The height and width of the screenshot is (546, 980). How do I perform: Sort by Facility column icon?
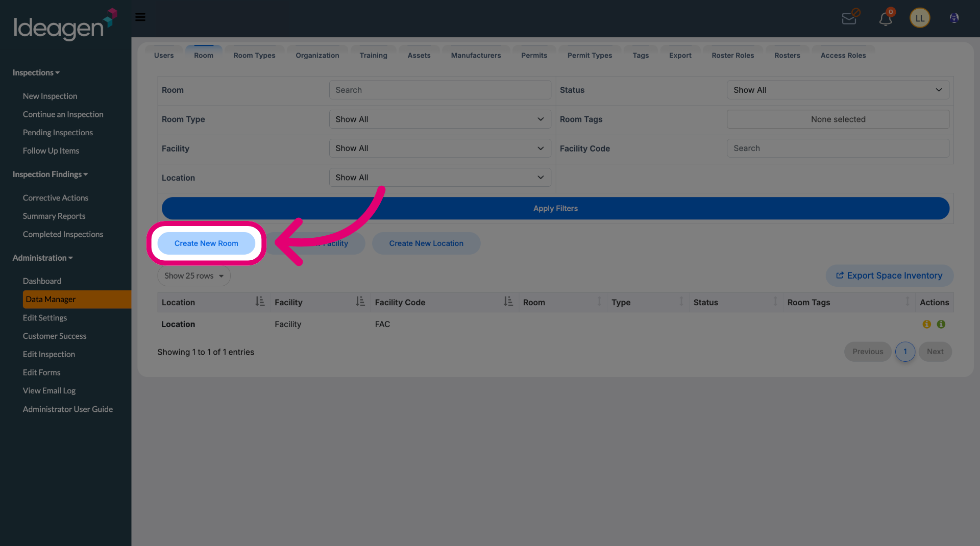coord(360,302)
